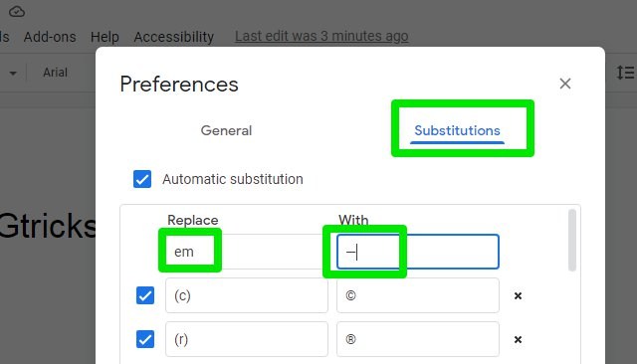Remove the (c) substitution row
This screenshot has width=637, height=364.
[x=518, y=295]
